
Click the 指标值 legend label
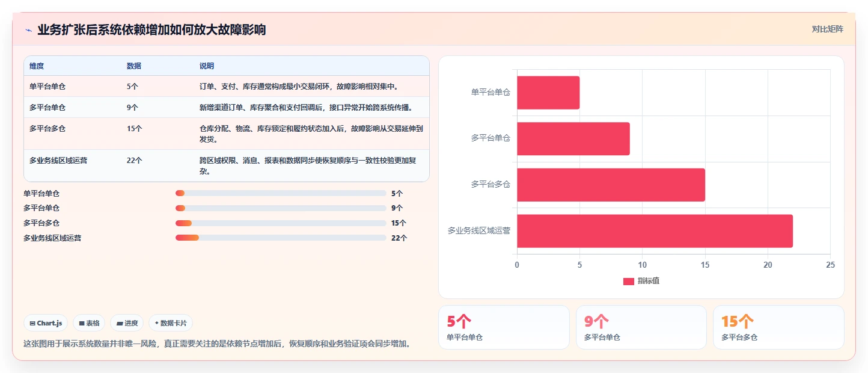pyautogui.click(x=649, y=282)
